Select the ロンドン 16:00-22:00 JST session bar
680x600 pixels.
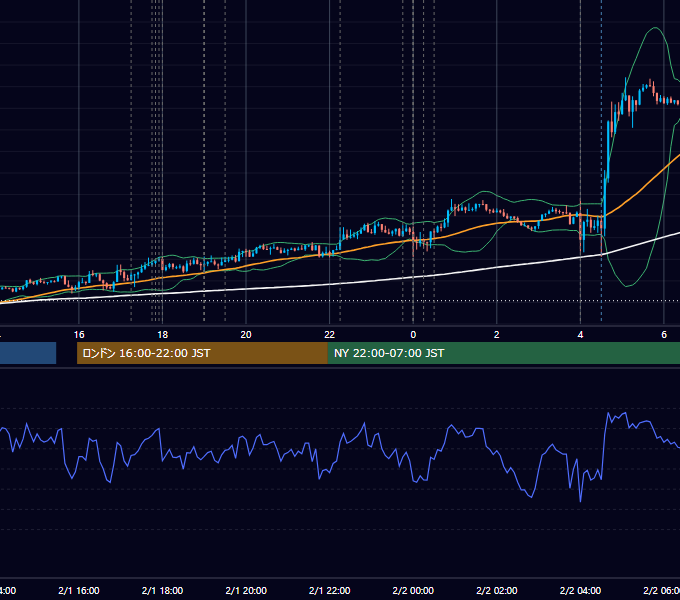tap(202, 353)
